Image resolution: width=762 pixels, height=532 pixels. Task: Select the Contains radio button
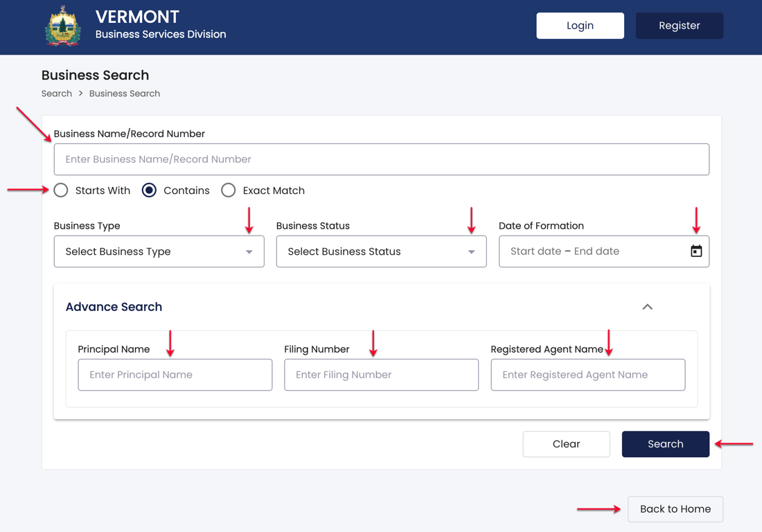pyautogui.click(x=149, y=190)
